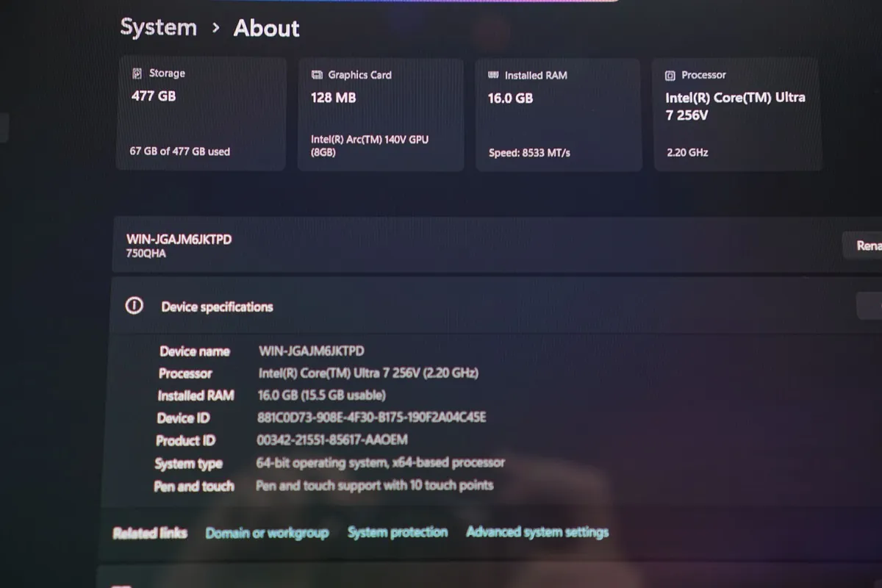The image size is (882, 588).
Task: Open the System protection link
Action: pyautogui.click(x=398, y=532)
